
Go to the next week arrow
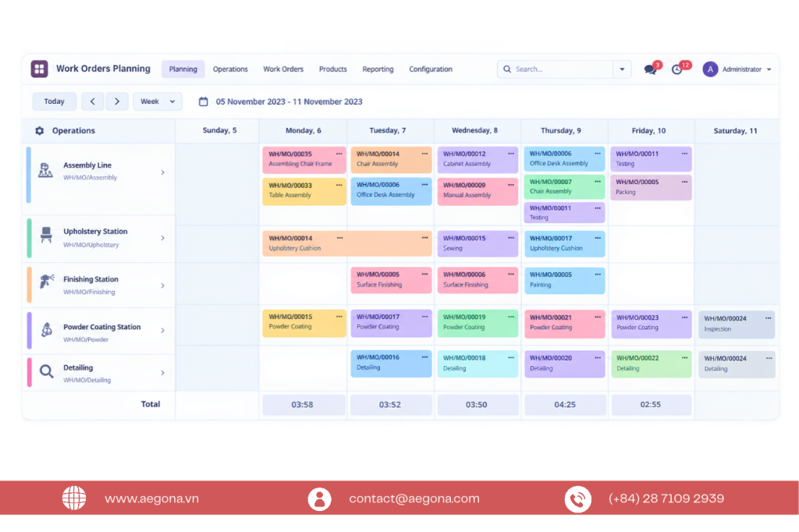(x=117, y=101)
